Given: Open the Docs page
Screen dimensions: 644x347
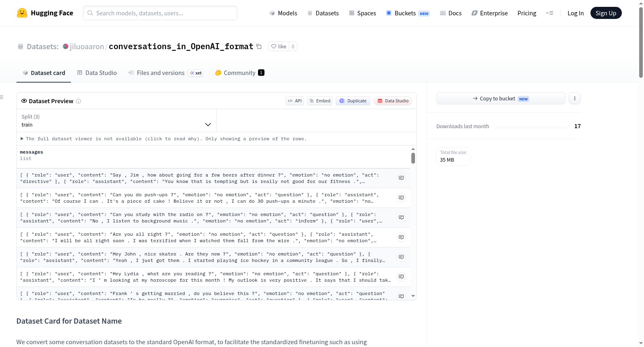Looking at the screenshot, I should click(451, 13).
